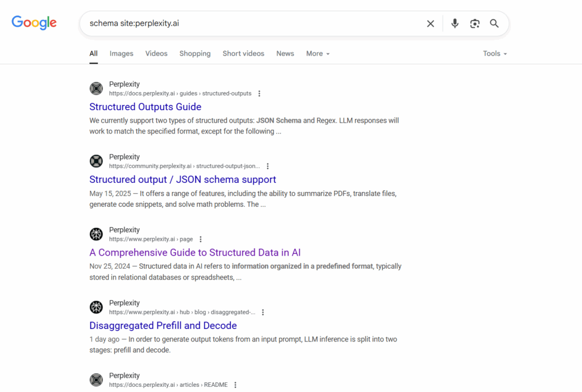Click the snippet dated Nov 25, 2024

pyautogui.click(x=246, y=272)
